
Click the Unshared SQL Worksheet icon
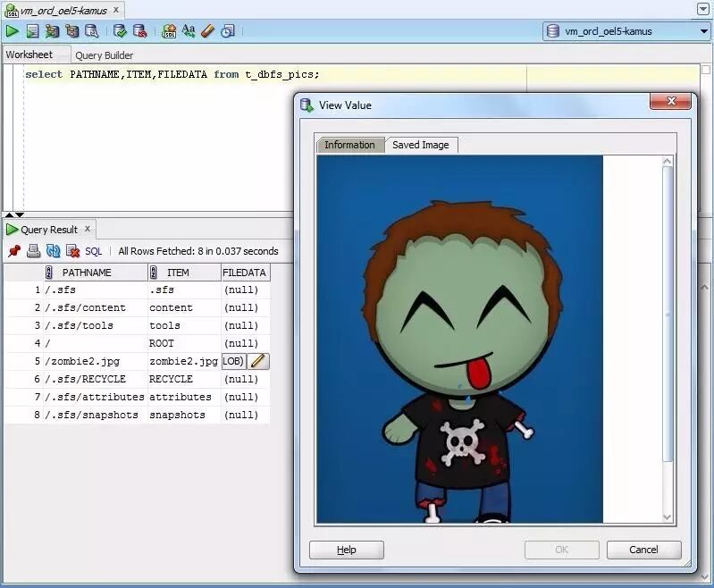169,31
